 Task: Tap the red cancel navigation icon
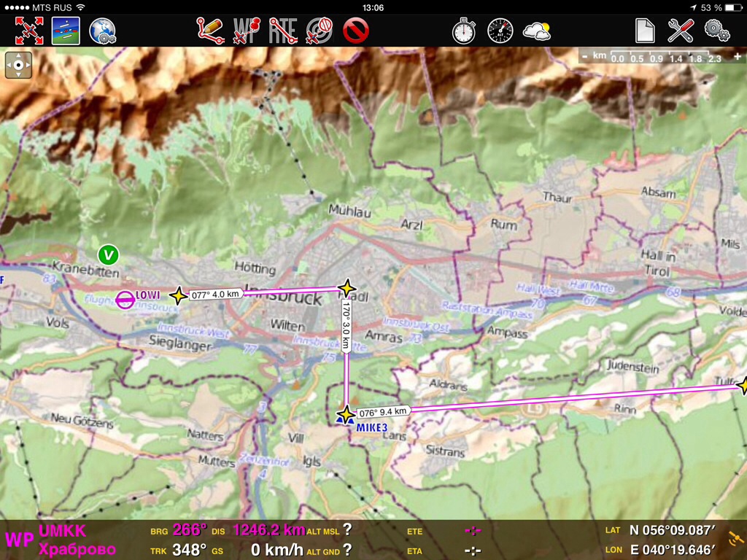tap(356, 31)
